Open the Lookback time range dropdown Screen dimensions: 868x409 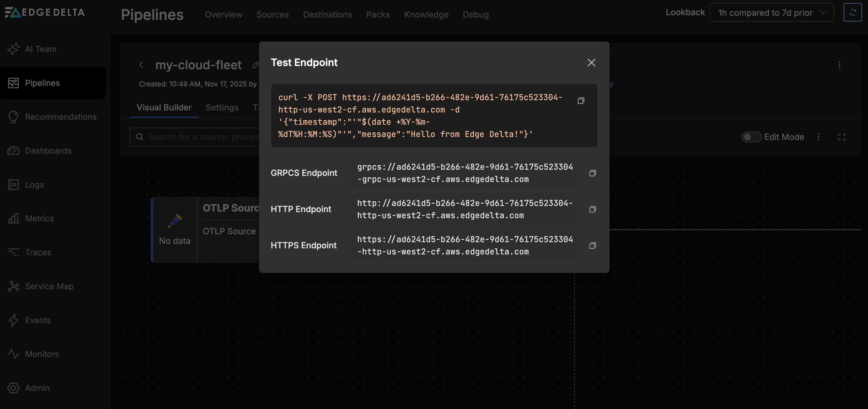771,13
